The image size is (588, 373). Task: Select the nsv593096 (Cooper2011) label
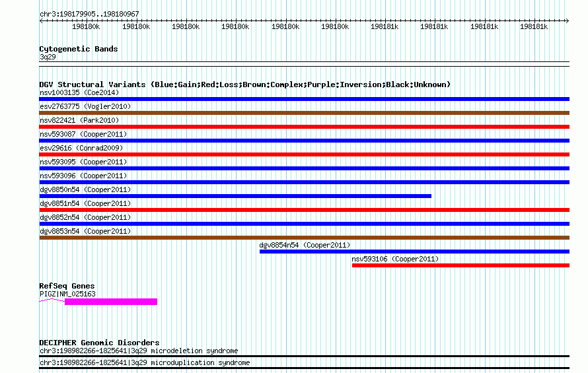pyautogui.click(x=83, y=176)
